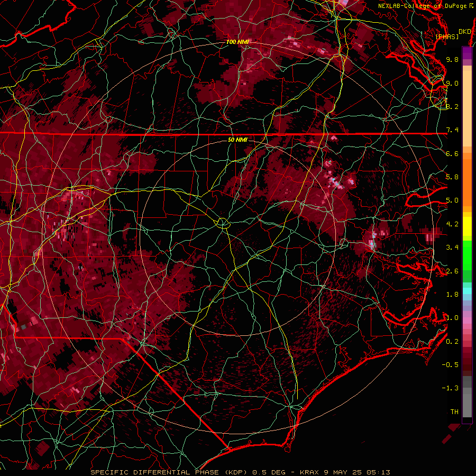Click the 5.0 value on color scale
The height and width of the screenshot is (476, 476).
point(452,200)
